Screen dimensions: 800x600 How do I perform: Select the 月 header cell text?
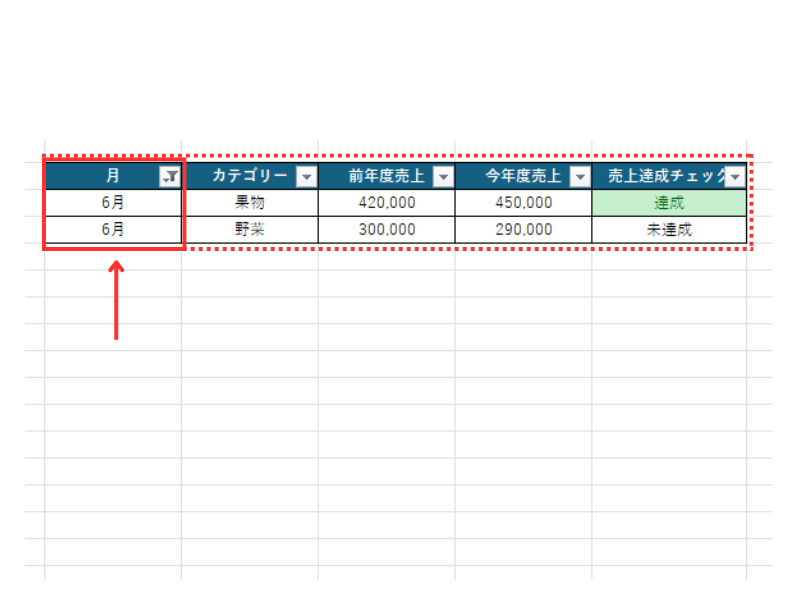pyautogui.click(x=113, y=176)
